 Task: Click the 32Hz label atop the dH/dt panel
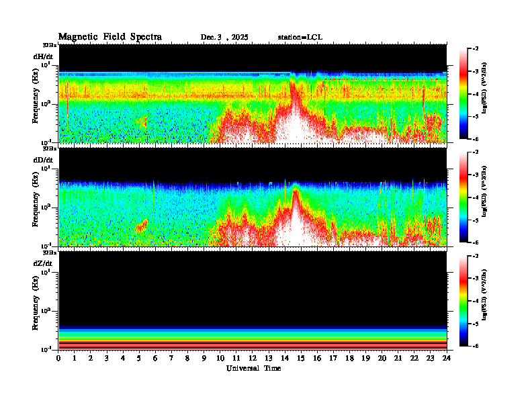(x=50, y=45)
